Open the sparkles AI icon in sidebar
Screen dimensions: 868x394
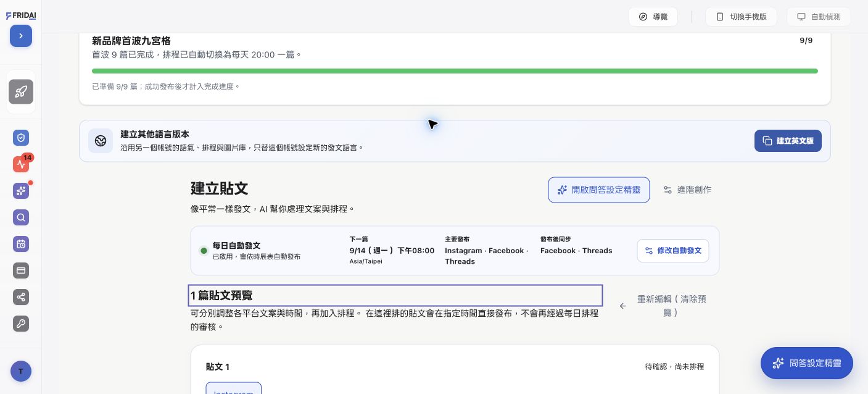pyautogui.click(x=21, y=191)
